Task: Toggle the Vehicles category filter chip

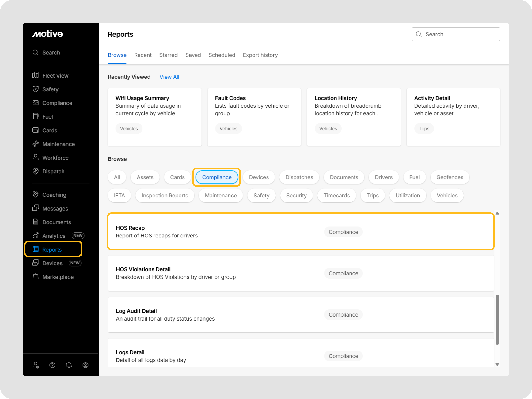Action: [447, 196]
